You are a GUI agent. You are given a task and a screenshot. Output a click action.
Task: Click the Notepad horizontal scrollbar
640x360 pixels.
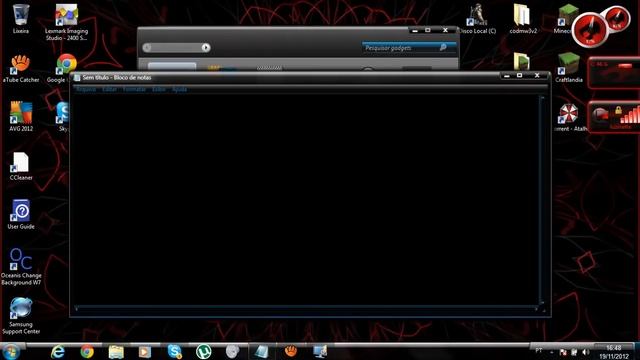(x=306, y=309)
